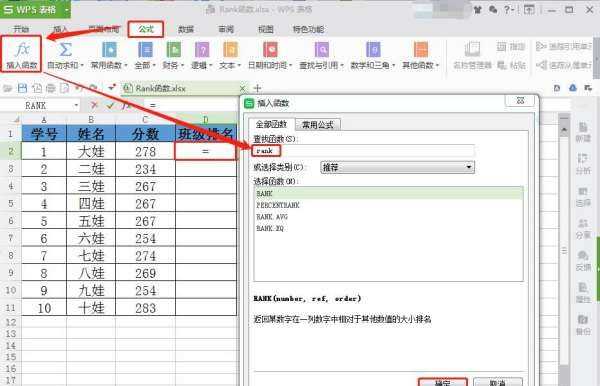The height and width of the screenshot is (386, 600).
Task: Select the Common Formulas (常用公式) dialog tab
Action: (318, 124)
